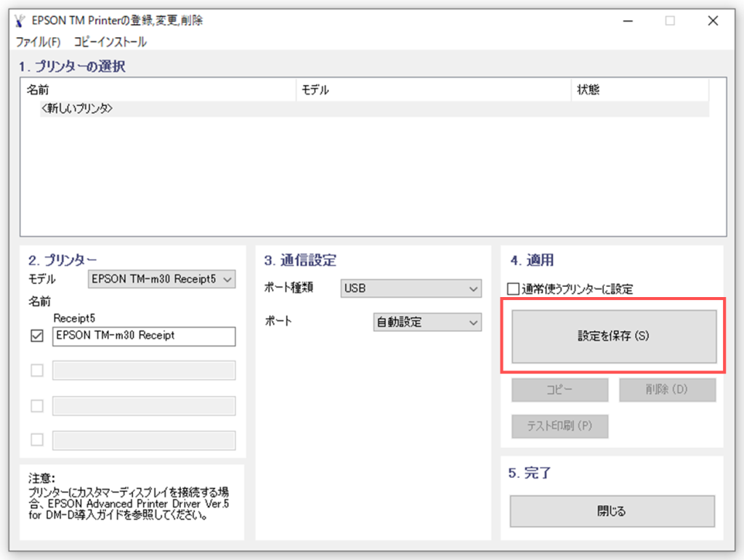
Task: Open the モデル dropdown EPSON TM-m30 Receipt5
Action: (162, 280)
